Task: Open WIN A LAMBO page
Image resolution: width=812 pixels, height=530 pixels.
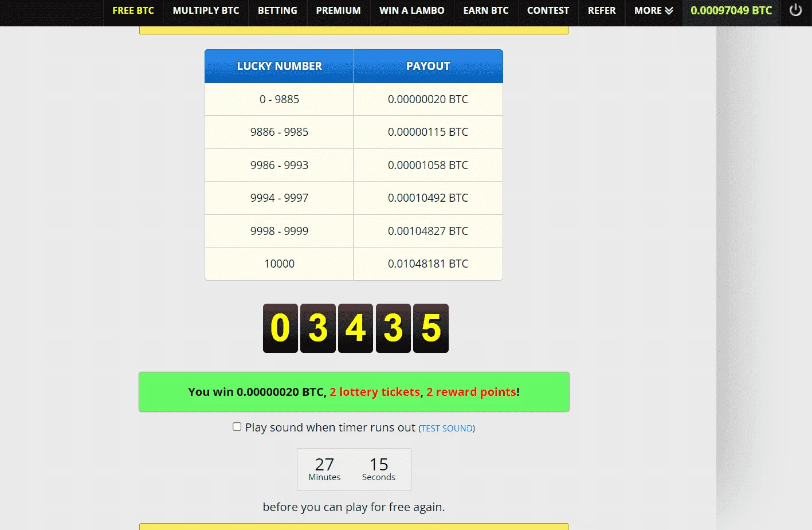Action: [x=411, y=11]
